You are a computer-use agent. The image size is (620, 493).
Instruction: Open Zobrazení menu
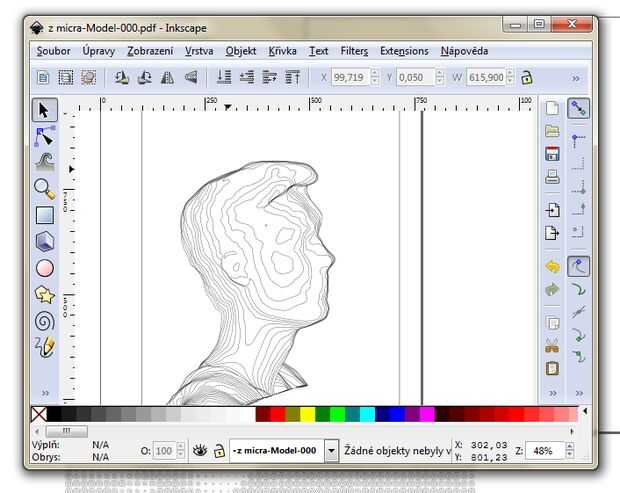(x=150, y=51)
